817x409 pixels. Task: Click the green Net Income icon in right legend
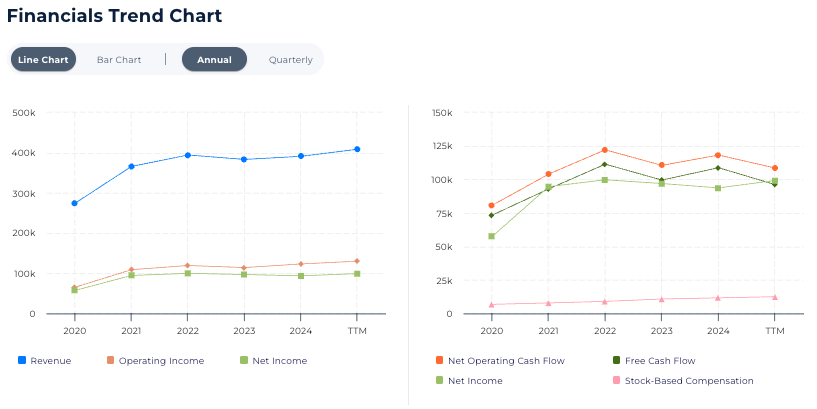tap(439, 380)
